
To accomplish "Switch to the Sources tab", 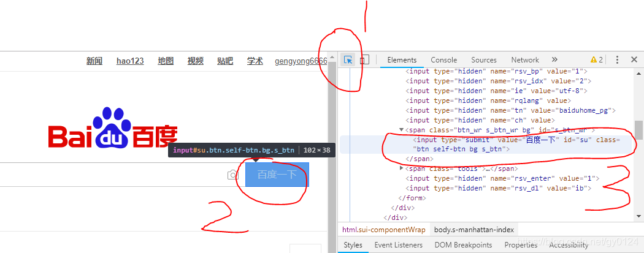I will pos(484,60).
